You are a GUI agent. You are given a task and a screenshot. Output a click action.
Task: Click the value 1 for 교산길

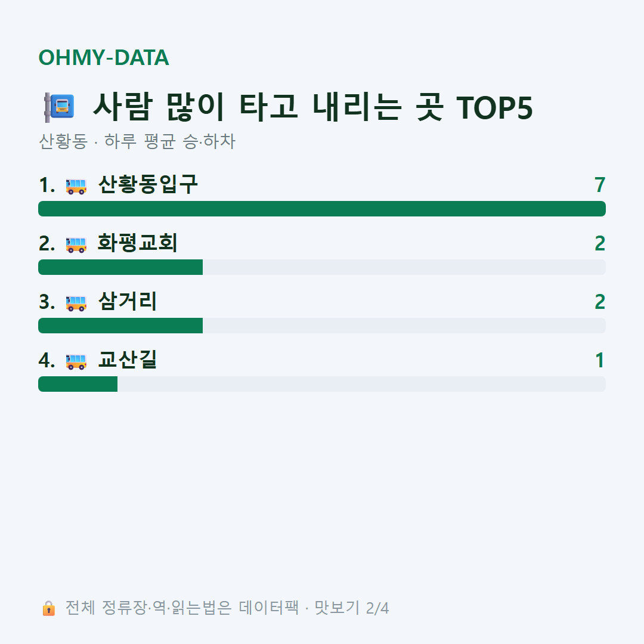coord(600,360)
